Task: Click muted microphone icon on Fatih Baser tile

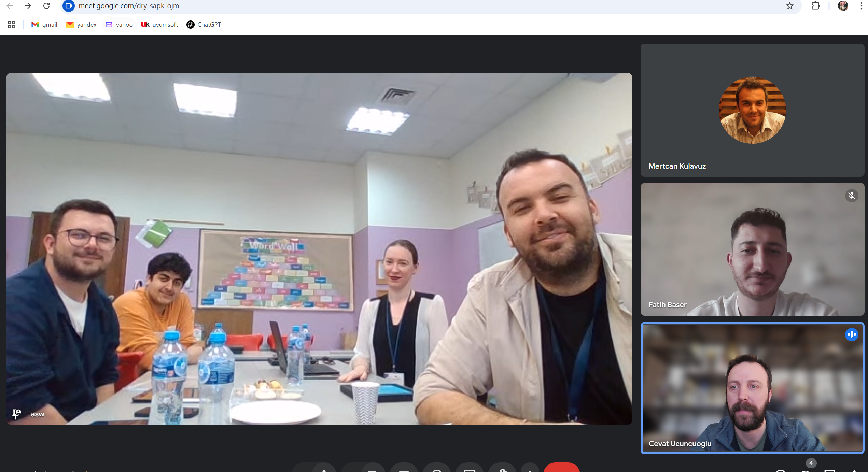Action: (x=852, y=196)
